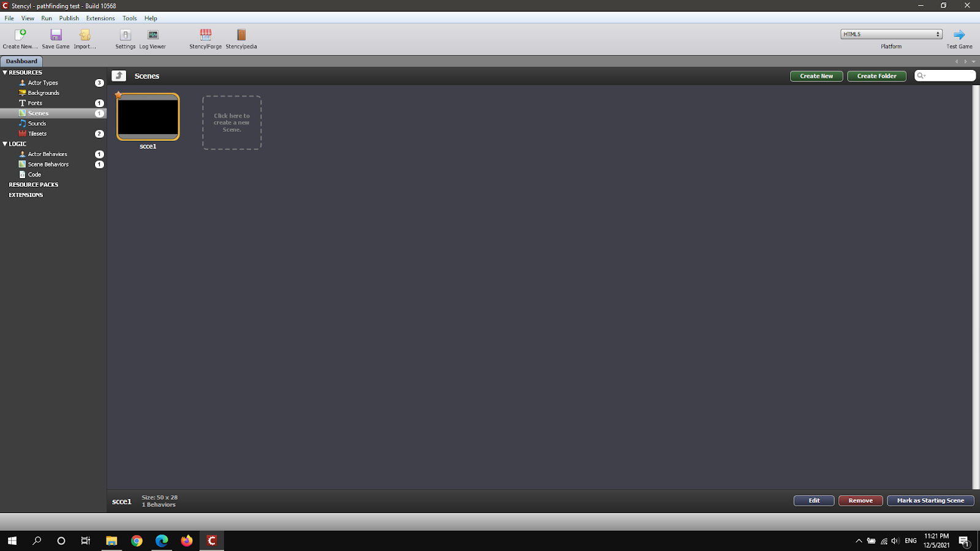Viewport: 980px width, 551px height.
Task: Open the Help menu
Action: tap(151, 18)
